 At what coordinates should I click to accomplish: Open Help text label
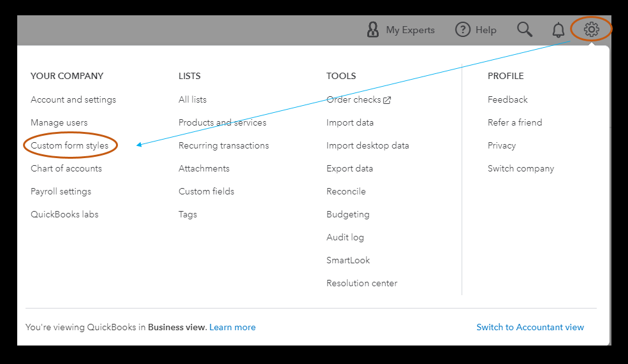[x=486, y=30]
